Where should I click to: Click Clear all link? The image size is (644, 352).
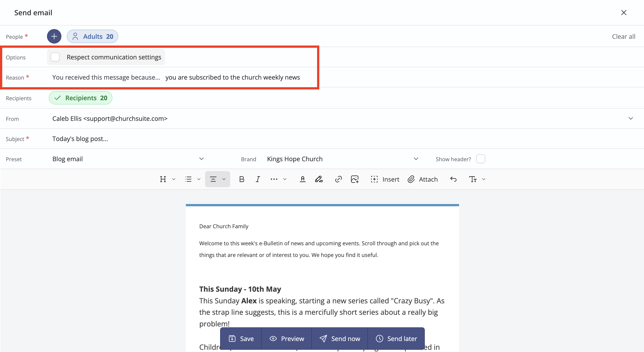pos(623,36)
